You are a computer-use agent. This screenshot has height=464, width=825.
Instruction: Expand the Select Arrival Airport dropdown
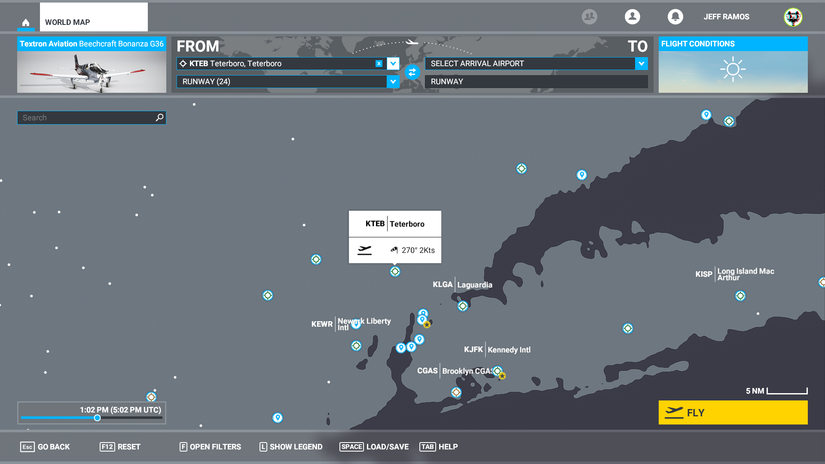(x=640, y=63)
